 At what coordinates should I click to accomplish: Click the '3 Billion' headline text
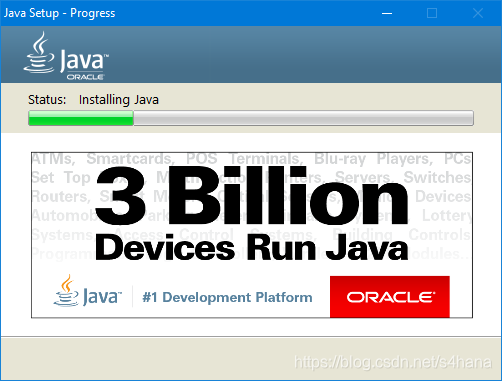click(251, 195)
